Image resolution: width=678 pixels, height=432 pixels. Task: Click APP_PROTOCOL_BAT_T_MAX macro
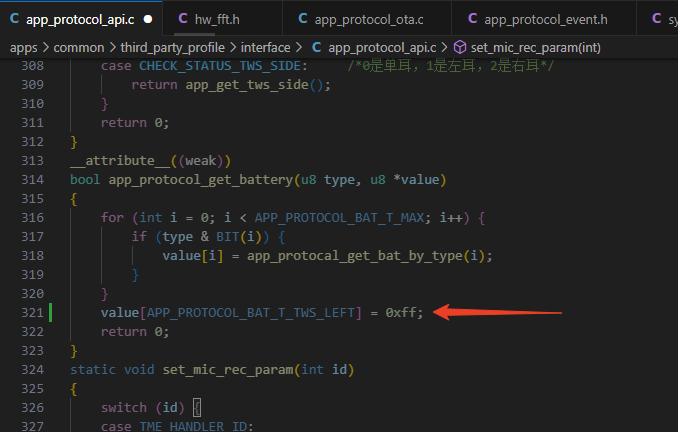click(x=339, y=218)
